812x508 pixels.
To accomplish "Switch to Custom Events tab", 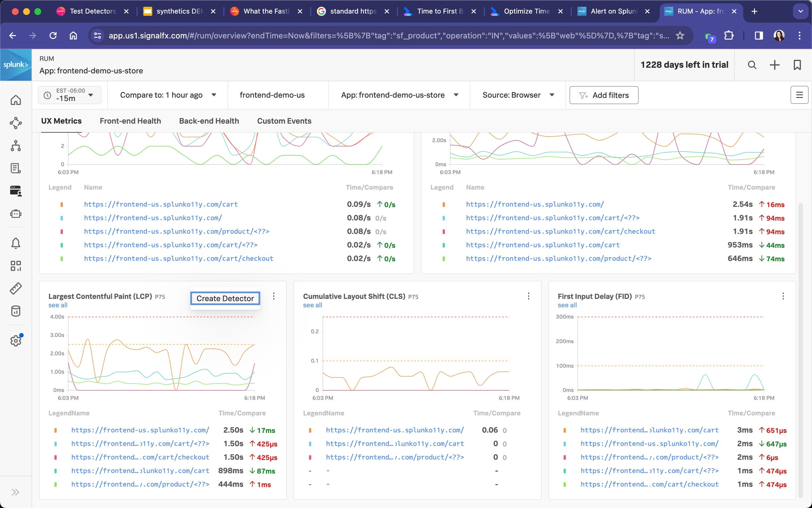I will 284,121.
